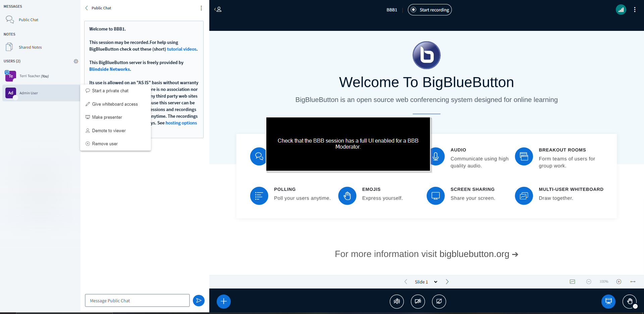Click the black tooltip about BBB Moderator
Viewport: 644px width, 314px height.
tap(348, 144)
